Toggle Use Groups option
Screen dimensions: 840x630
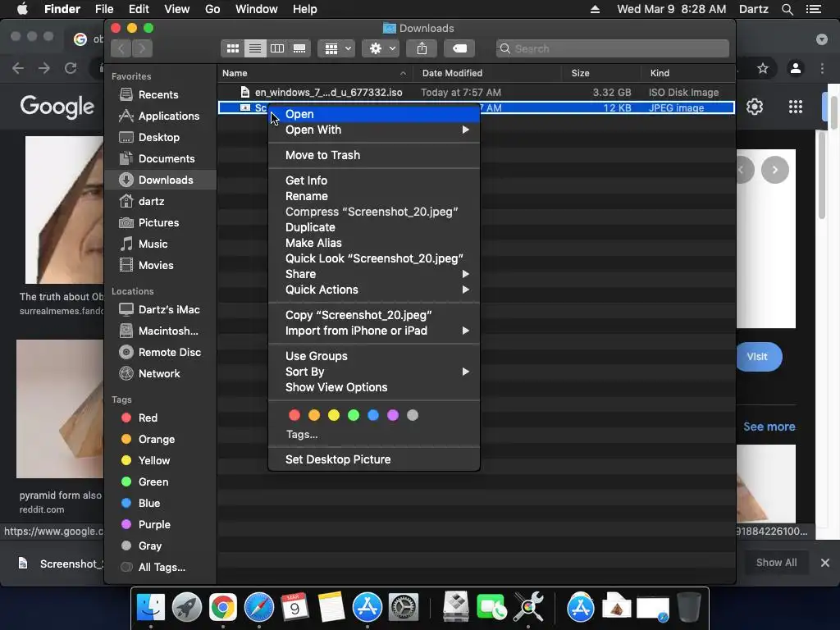(x=374, y=356)
